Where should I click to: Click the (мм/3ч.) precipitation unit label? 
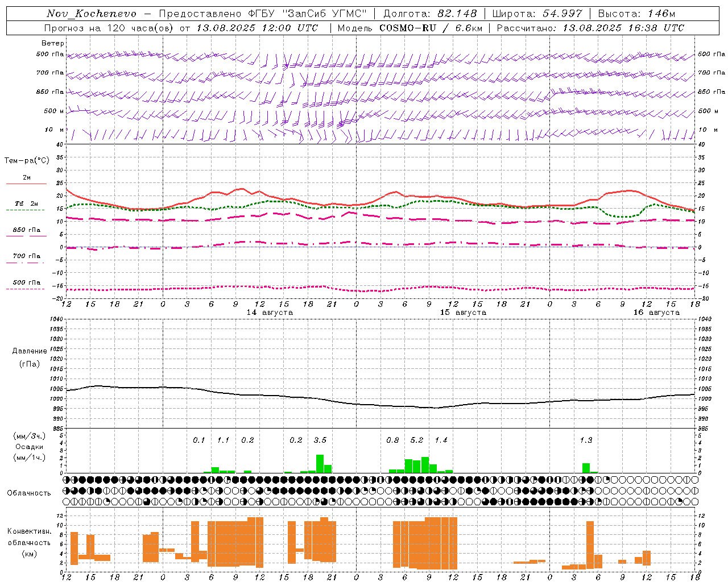point(30,436)
